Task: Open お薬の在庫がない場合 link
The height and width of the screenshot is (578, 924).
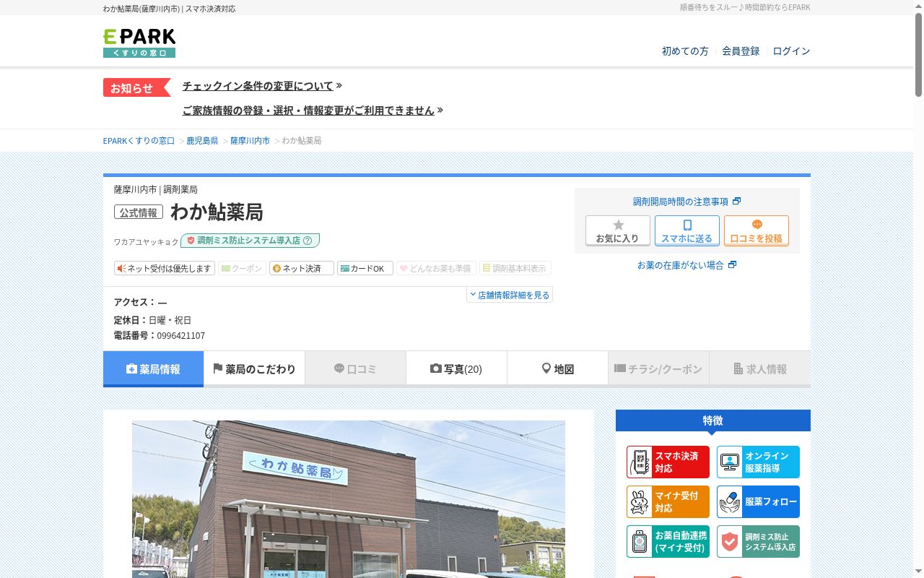Action: [x=687, y=265]
